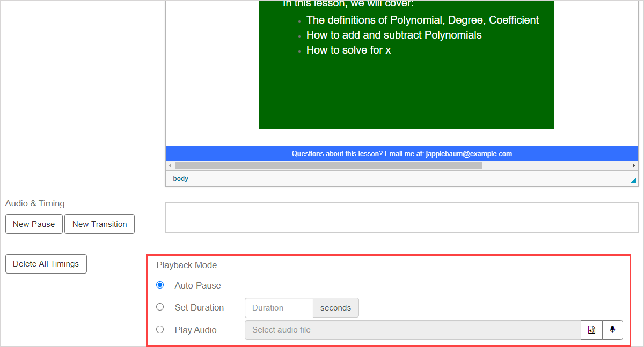
Task: Click the empty timing box below editor
Action: 401,217
